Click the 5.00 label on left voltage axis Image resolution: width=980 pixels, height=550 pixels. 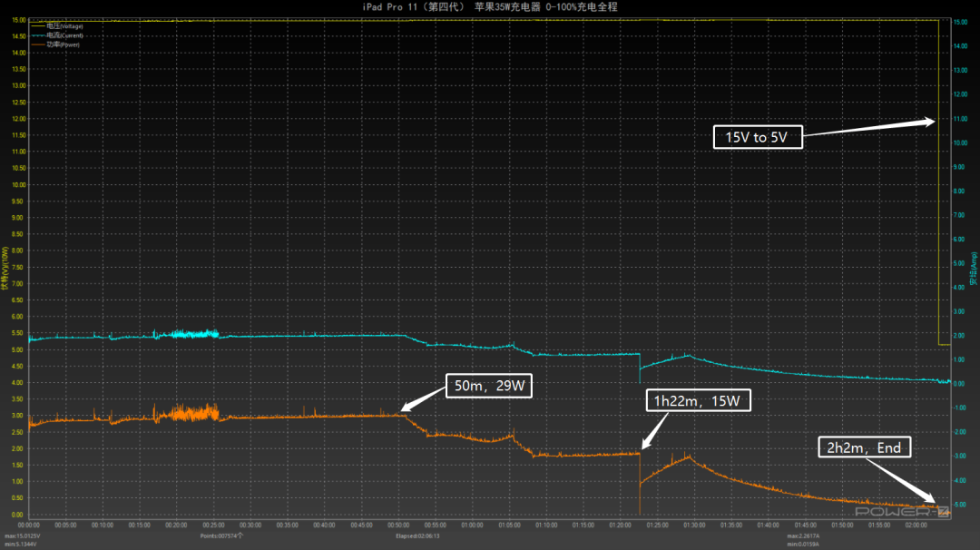click(19, 350)
